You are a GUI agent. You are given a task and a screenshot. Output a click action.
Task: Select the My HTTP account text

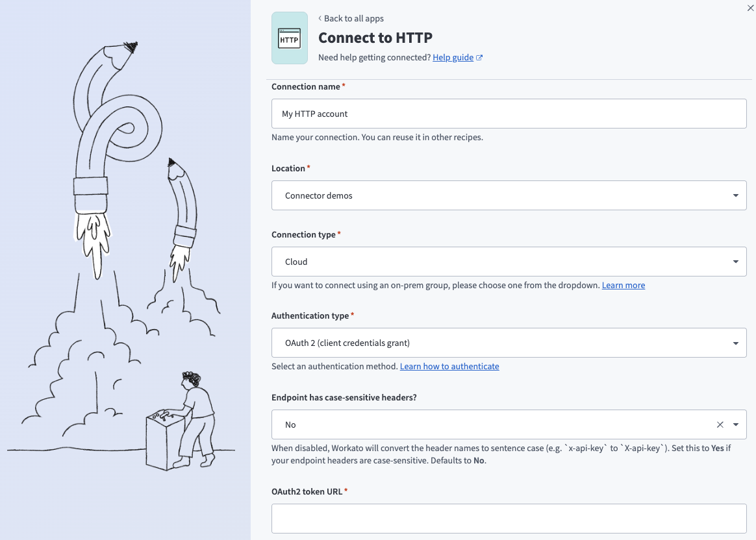(x=314, y=114)
